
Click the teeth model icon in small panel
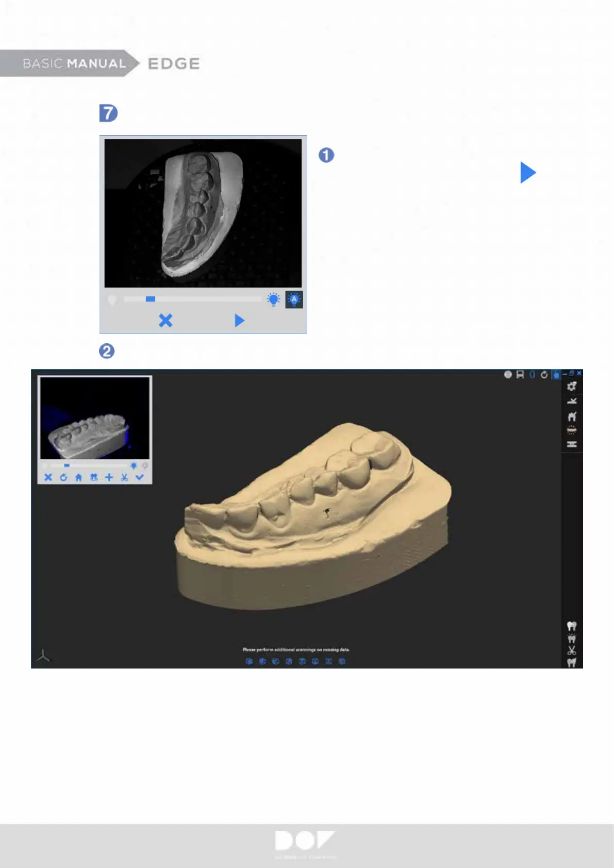pyautogui.click(x=94, y=477)
